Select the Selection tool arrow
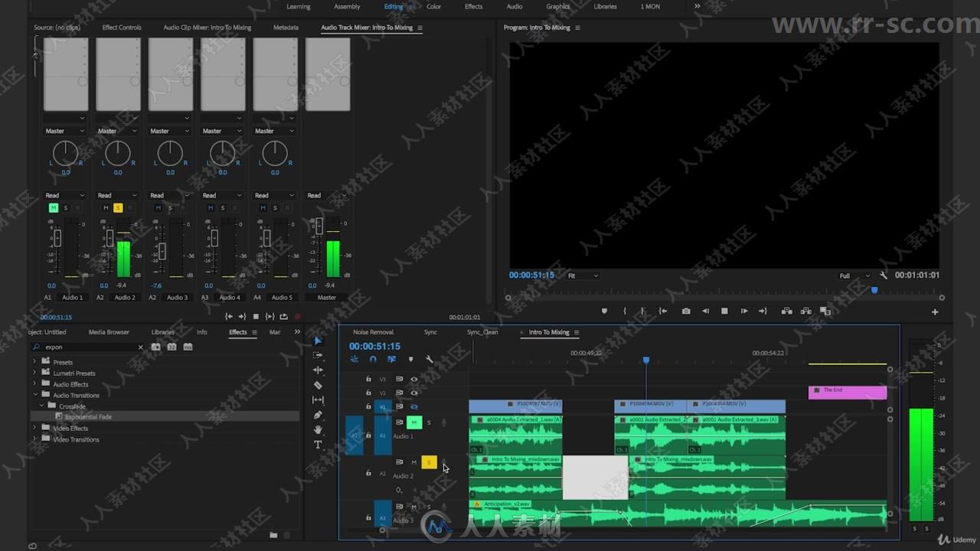Viewport: 980px width, 551px height. pos(318,341)
